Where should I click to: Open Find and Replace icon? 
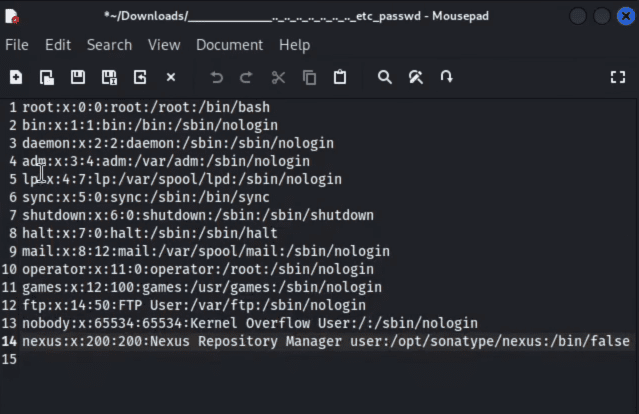[416, 77]
